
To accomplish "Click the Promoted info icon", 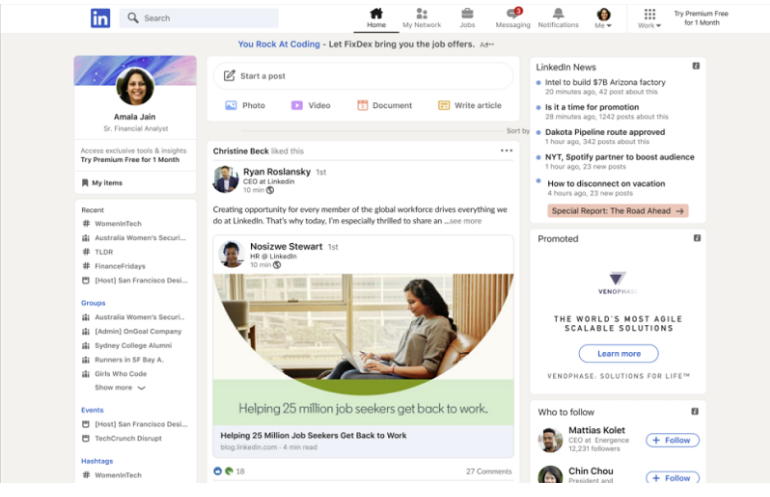I will 697,238.
